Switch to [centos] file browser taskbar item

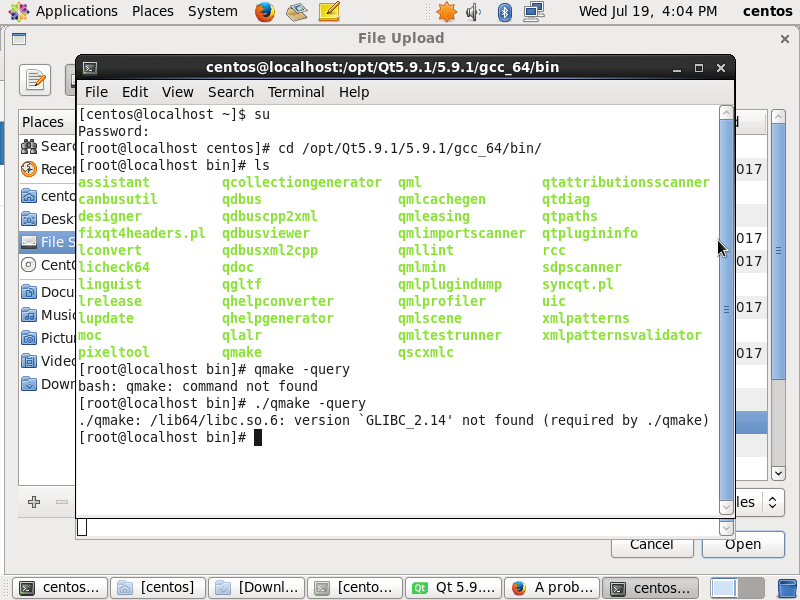[x=159, y=588]
